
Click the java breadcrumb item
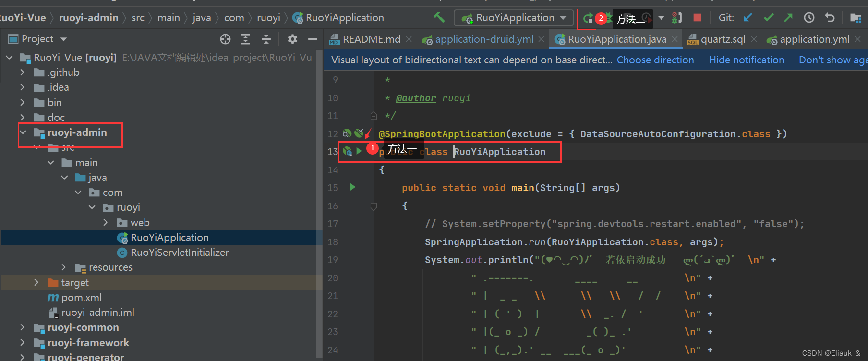[202, 18]
